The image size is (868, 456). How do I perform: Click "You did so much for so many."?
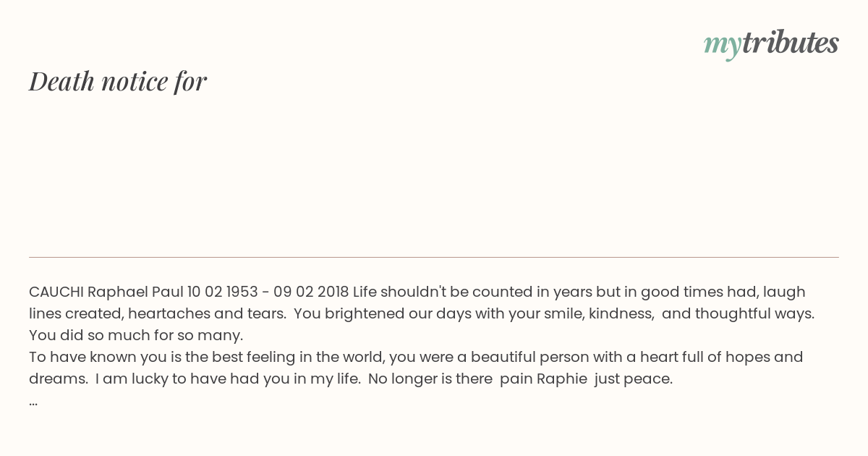tap(136, 335)
